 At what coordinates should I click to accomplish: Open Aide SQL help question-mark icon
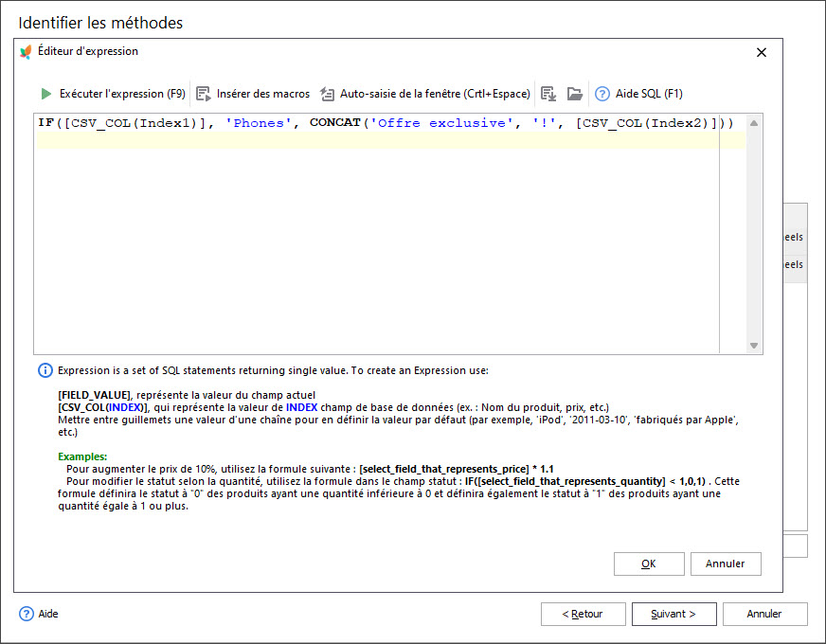(602, 94)
